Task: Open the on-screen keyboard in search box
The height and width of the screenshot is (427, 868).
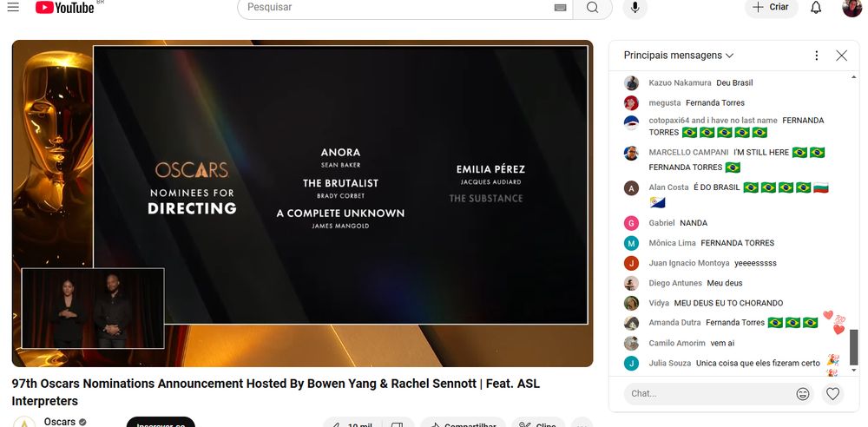Action: [560, 7]
